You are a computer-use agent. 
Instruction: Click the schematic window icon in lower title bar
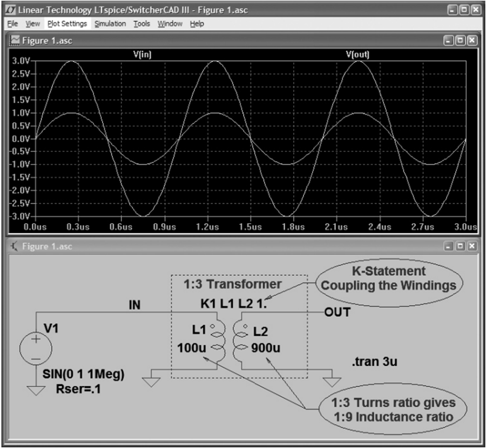point(13,246)
